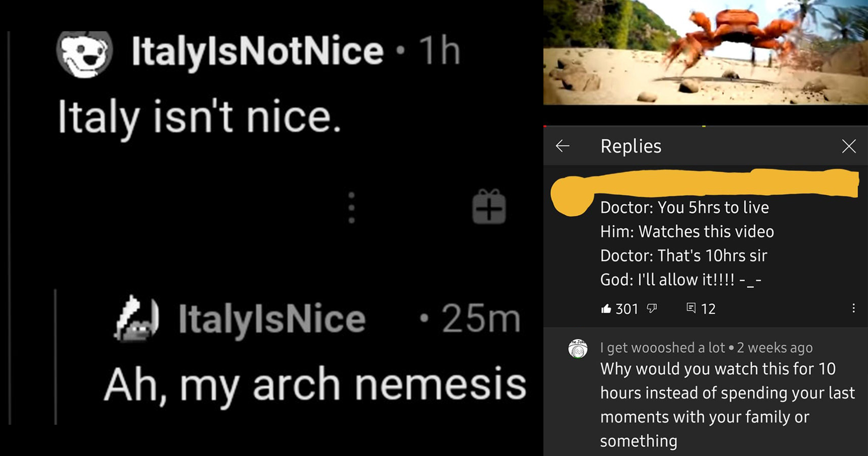The height and width of the screenshot is (456, 868).
Task: Click the gift award icon
Action: [489, 207]
